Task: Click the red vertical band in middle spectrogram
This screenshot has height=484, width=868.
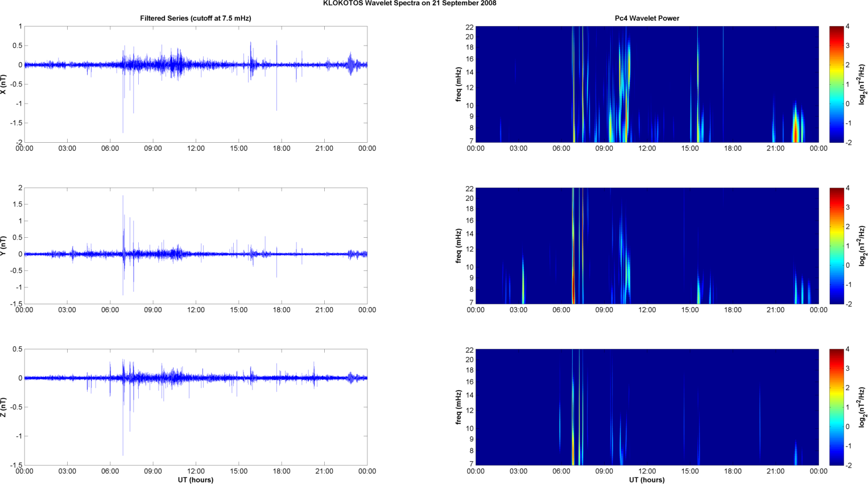Action: point(582,227)
